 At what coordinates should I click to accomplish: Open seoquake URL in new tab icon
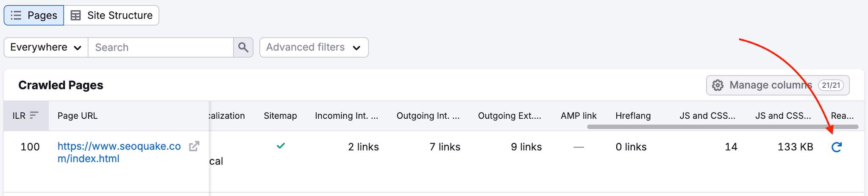194,146
